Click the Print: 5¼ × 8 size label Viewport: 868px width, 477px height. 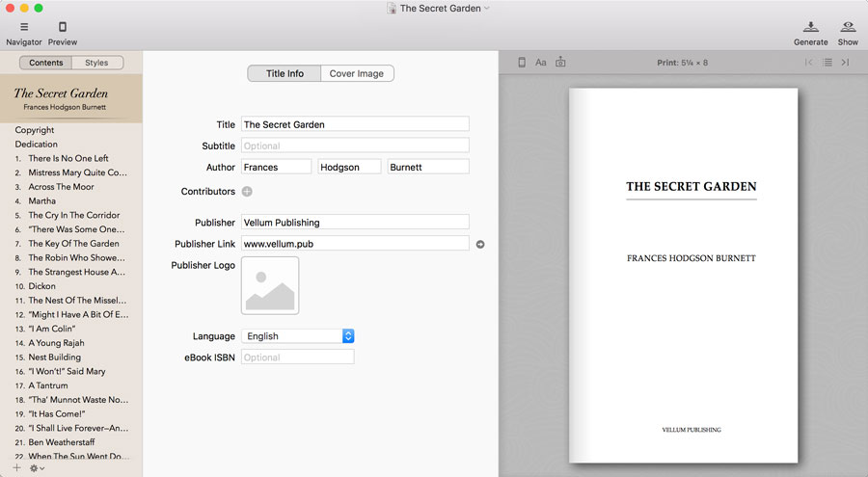682,63
